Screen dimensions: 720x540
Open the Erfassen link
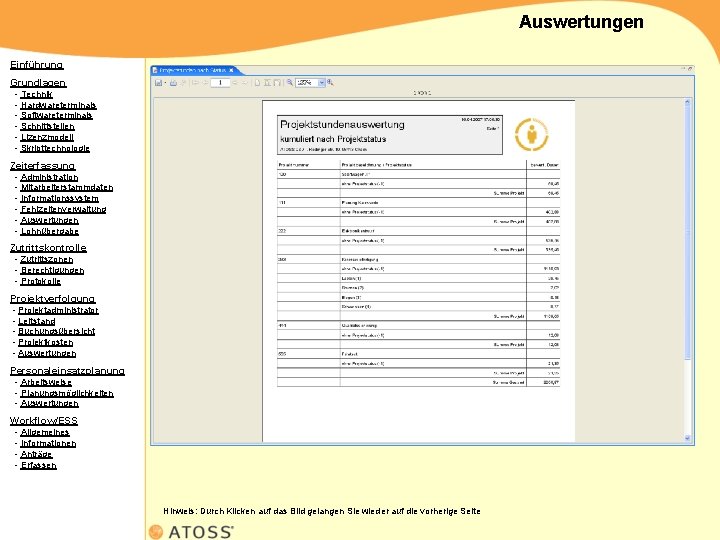point(39,465)
